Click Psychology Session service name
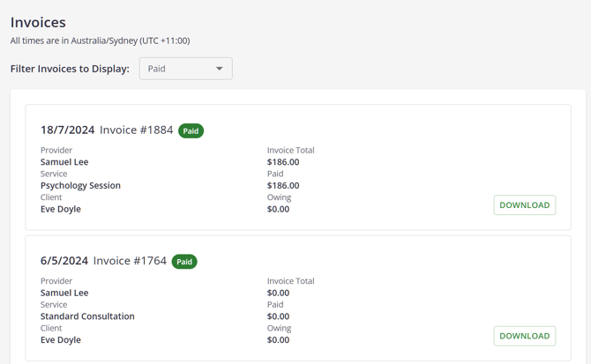Viewport: 591px width, 364px height. (80, 186)
